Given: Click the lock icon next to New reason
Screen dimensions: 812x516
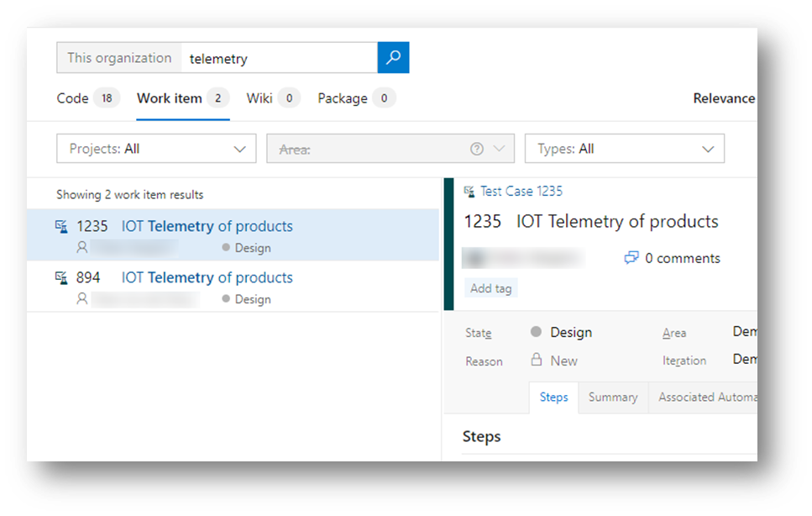Looking at the screenshot, I should (x=538, y=361).
